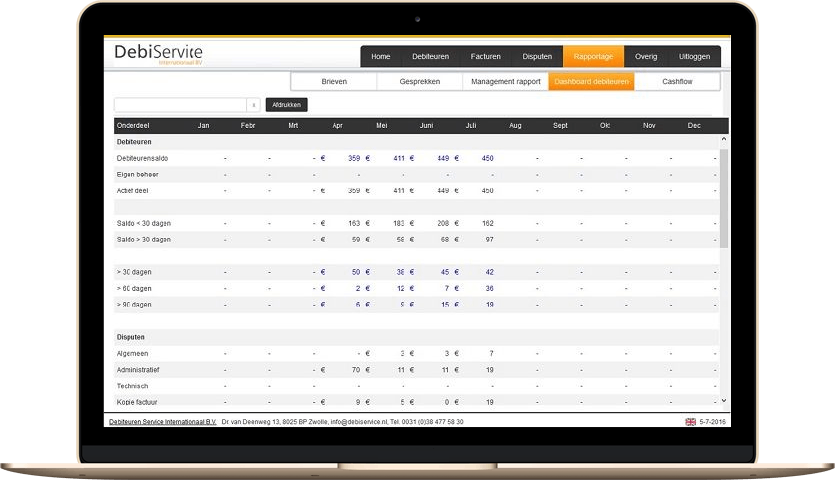The width and height of the screenshot is (835, 480).
Task: Select the Dashboard debiteuren tab
Action: [x=591, y=82]
